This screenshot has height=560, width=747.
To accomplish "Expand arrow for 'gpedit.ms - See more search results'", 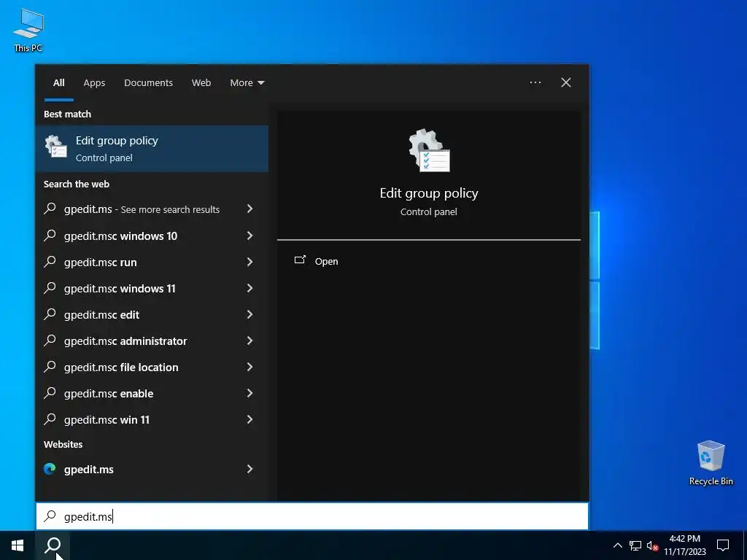I will (x=249, y=209).
